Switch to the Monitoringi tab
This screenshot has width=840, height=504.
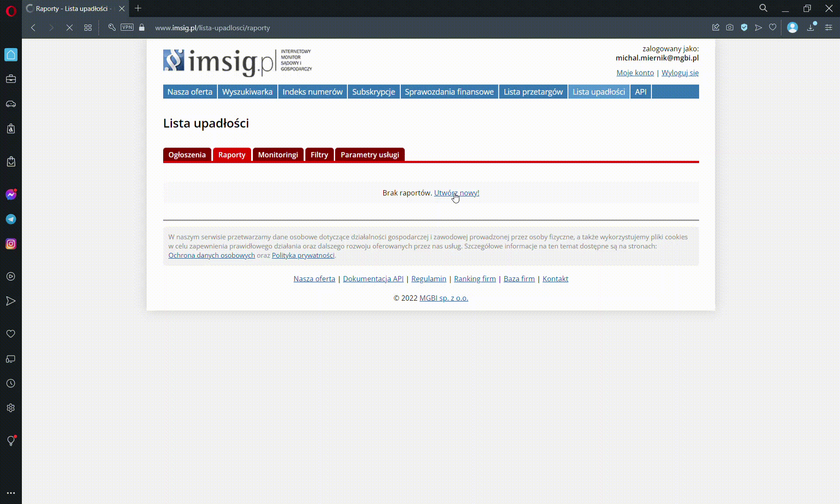point(278,154)
